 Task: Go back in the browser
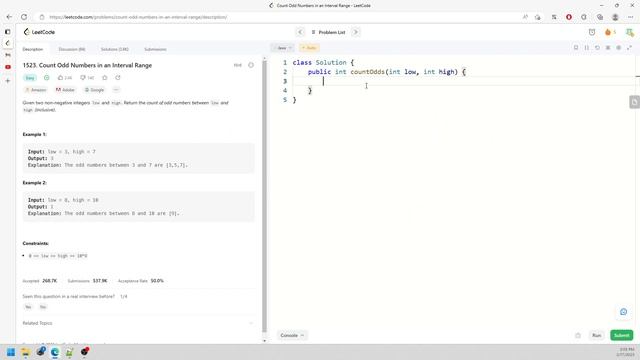coord(9,17)
